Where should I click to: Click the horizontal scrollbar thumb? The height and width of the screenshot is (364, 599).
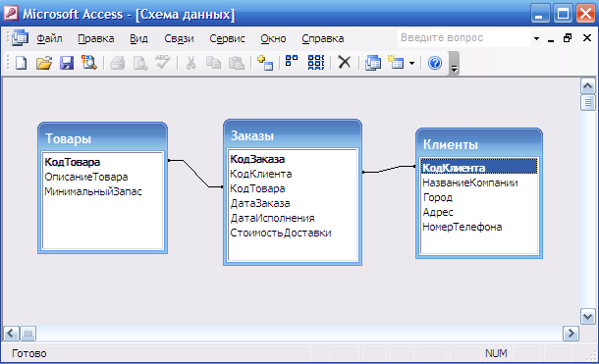point(27,334)
